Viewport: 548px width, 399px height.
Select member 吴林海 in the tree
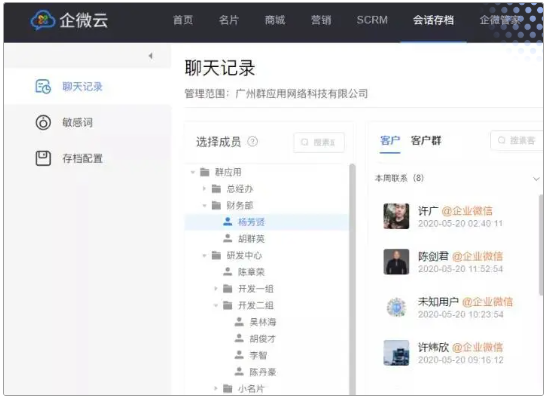coord(263,322)
